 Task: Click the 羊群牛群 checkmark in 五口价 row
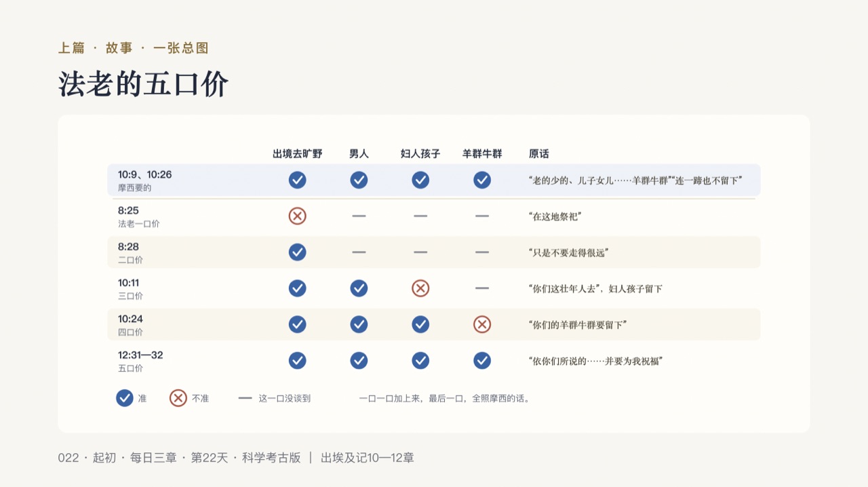point(482,360)
